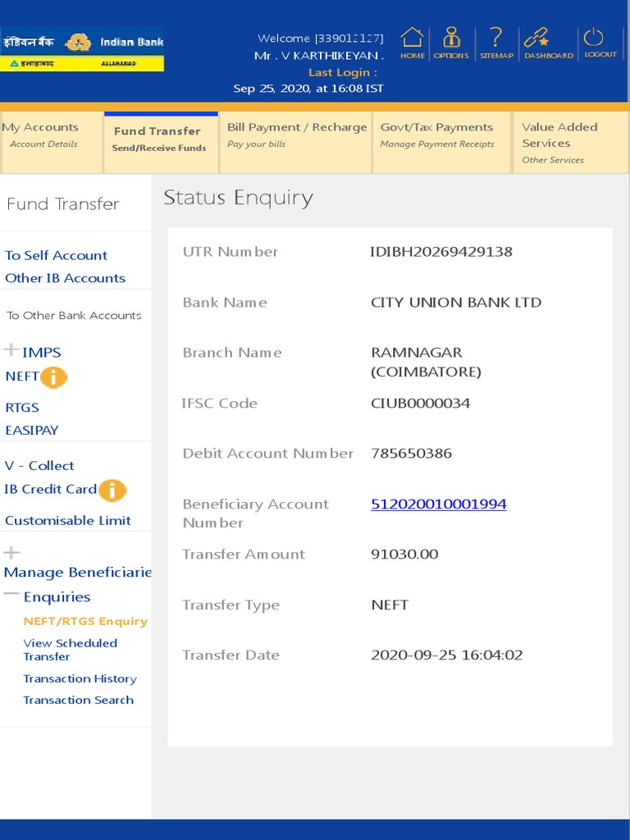Click debit account number 785650386
This screenshot has height=840, width=630.
412,453
